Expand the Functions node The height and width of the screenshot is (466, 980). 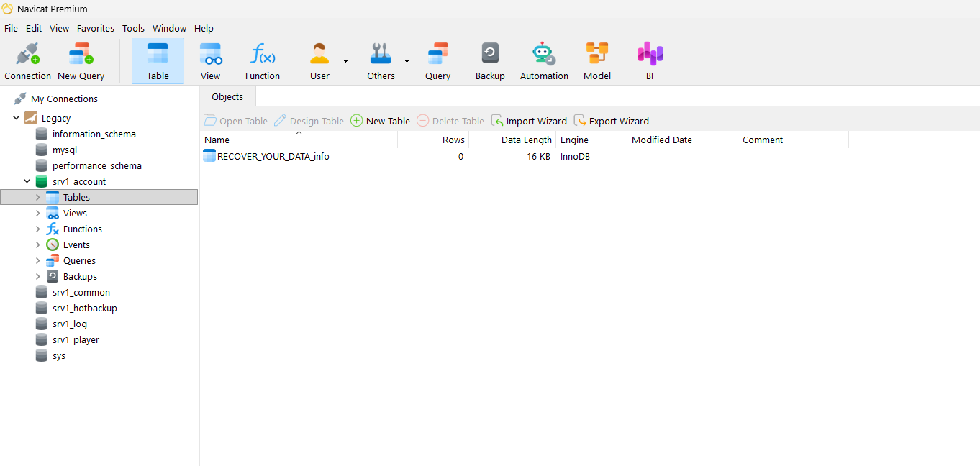38,229
